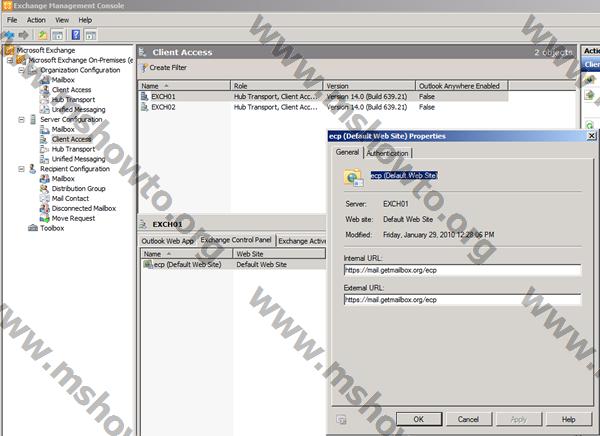Switch to the Outlook Web App tab
The width and height of the screenshot is (600, 436).
tap(168, 241)
